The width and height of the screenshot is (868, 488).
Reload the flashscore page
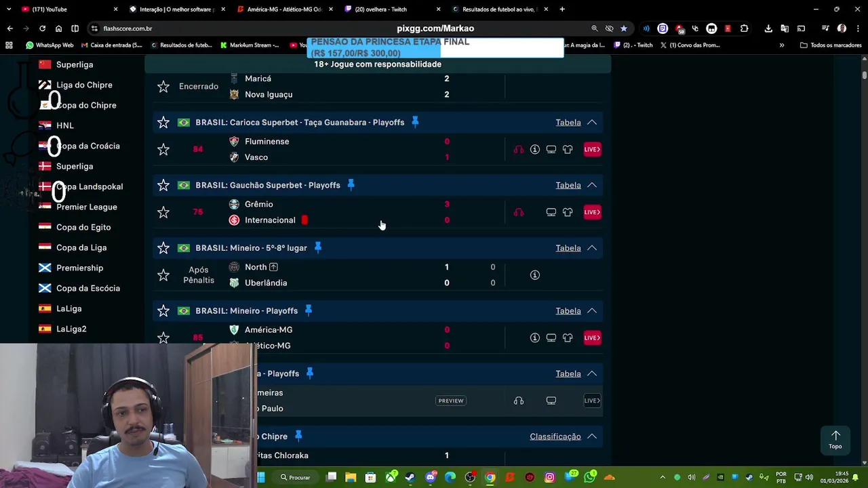pos(42,28)
